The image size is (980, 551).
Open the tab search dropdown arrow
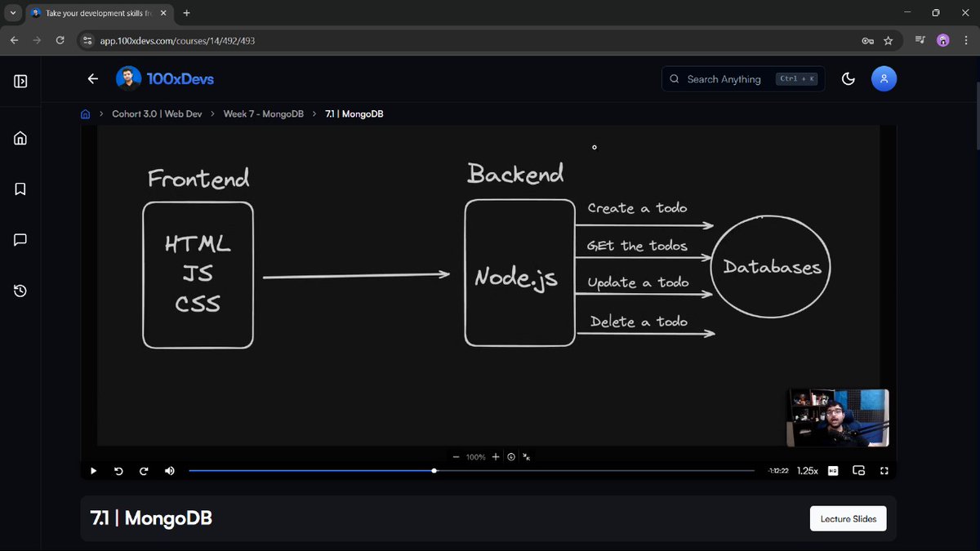pos(12,13)
